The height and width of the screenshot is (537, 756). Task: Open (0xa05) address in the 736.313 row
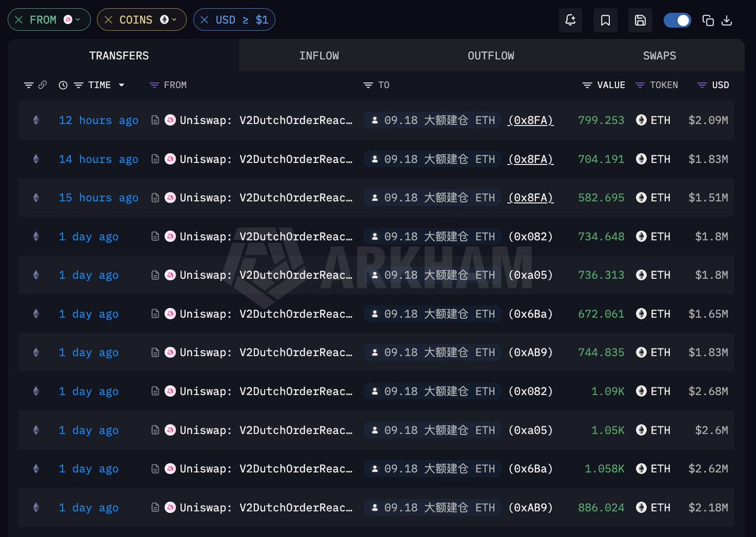530,275
